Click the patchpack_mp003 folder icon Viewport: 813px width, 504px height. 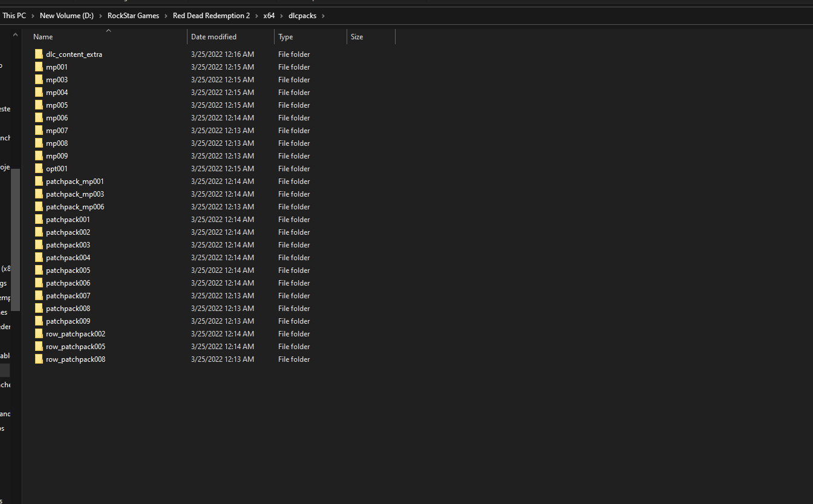(39, 194)
